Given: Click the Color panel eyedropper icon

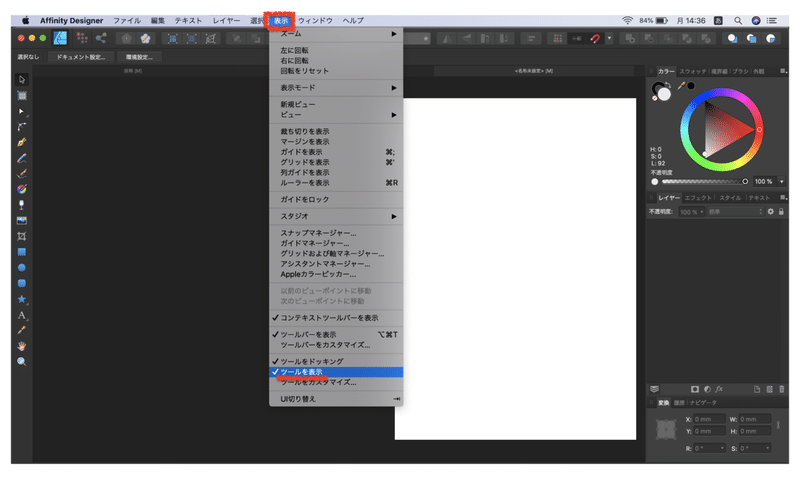Looking at the screenshot, I should pos(681,86).
